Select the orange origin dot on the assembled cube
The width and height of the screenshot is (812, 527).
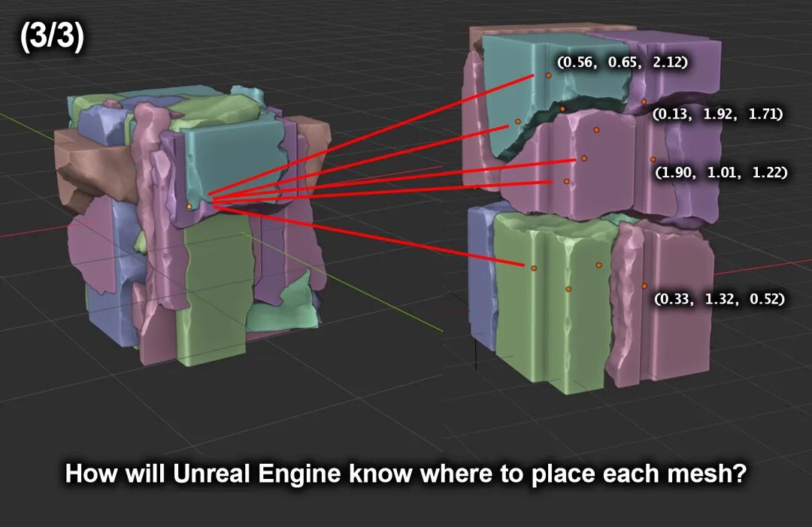pyautogui.click(x=189, y=207)
